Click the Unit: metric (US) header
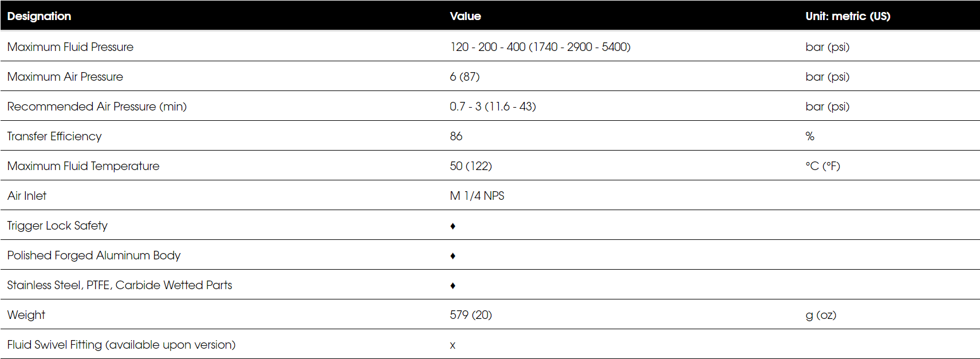The image size is (980, 359). tap(848, 16)
